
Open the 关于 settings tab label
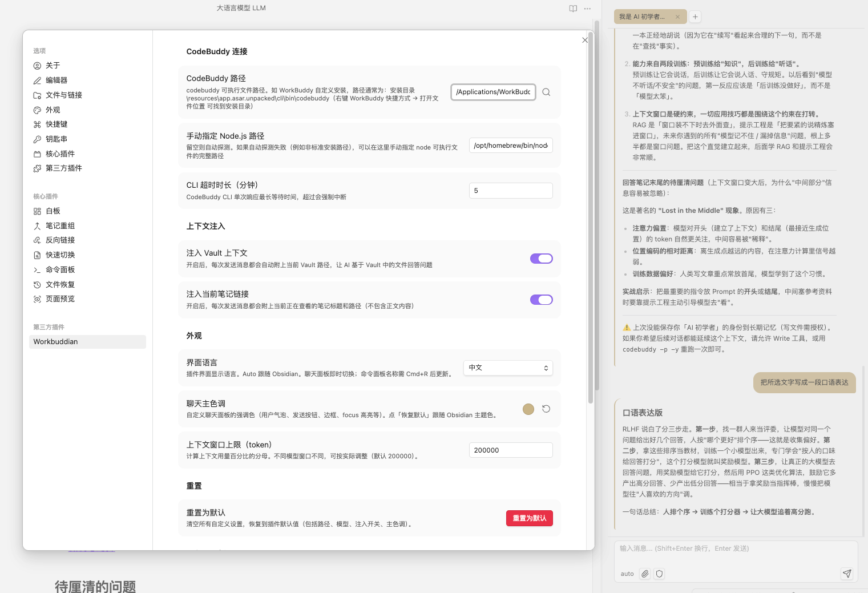point(53,66)
